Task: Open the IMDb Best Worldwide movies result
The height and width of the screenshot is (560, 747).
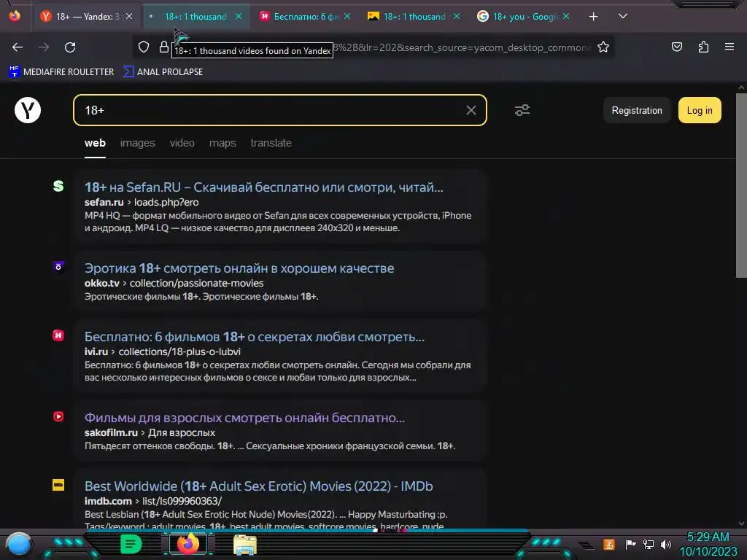Action: (x=259, y=486)
